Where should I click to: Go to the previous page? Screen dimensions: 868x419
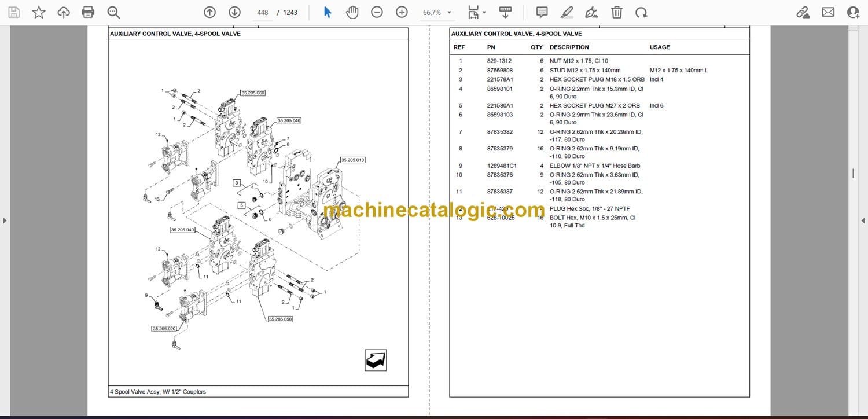point(210,12)
